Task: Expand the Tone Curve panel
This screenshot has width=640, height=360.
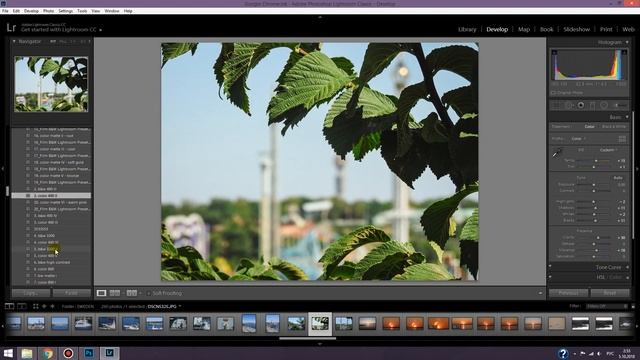Action: (x=627, y=267)
